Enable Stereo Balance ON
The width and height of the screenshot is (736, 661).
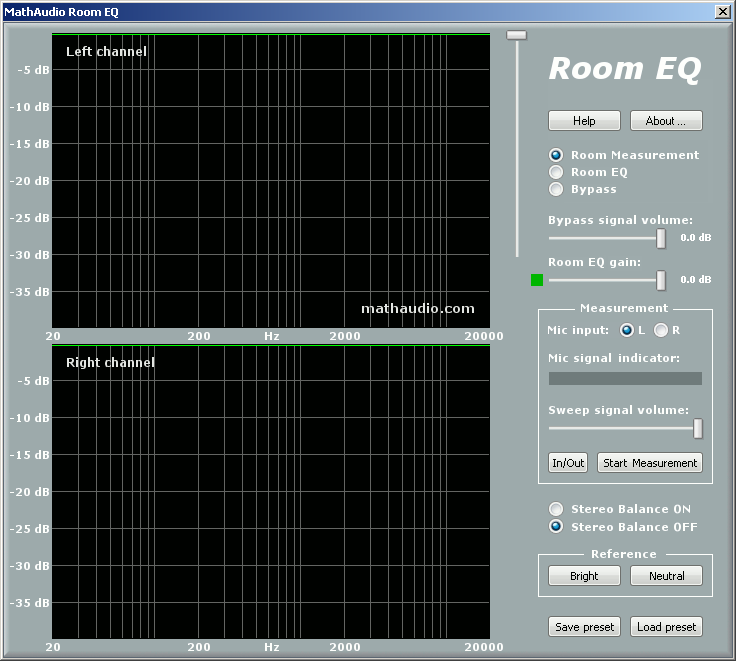(x=556, y=509)
